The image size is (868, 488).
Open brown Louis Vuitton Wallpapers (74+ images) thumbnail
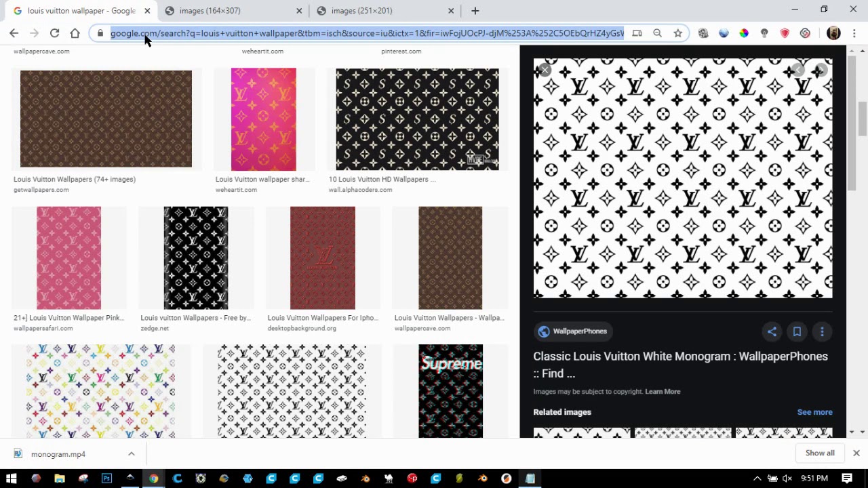point(106,119)
